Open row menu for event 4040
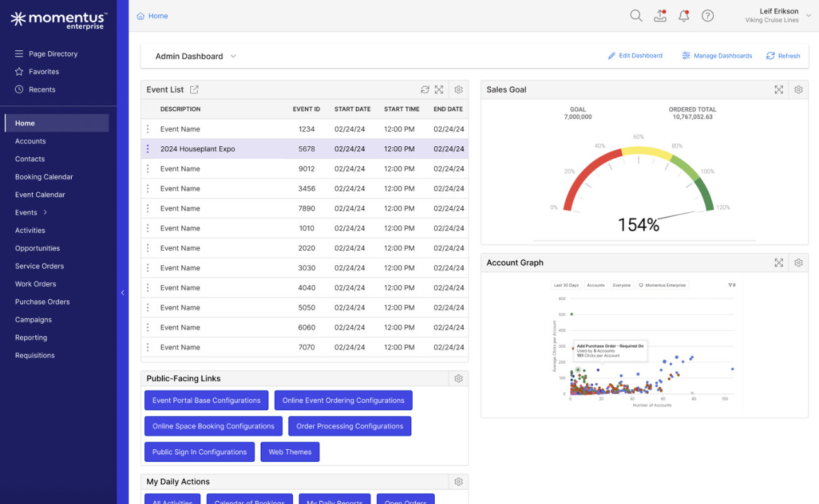The width and height of the screenshot is (819, 504). [x=148, y=288]
